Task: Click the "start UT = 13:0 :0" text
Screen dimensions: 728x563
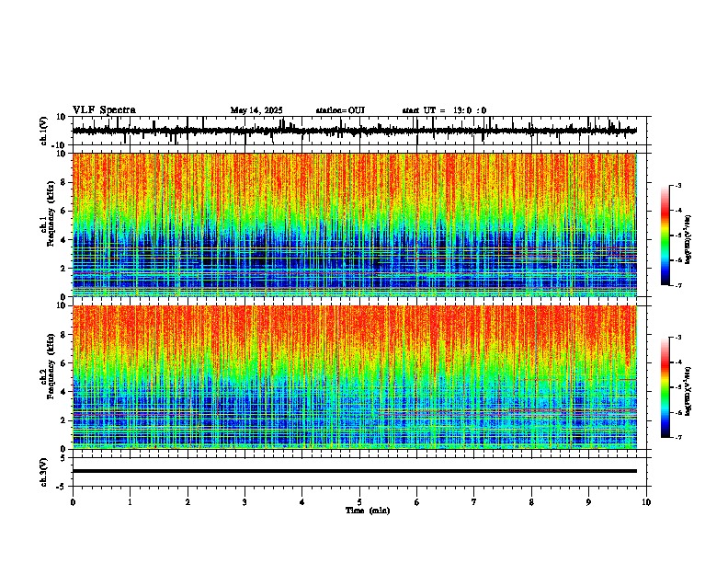Action: point(444,110)
